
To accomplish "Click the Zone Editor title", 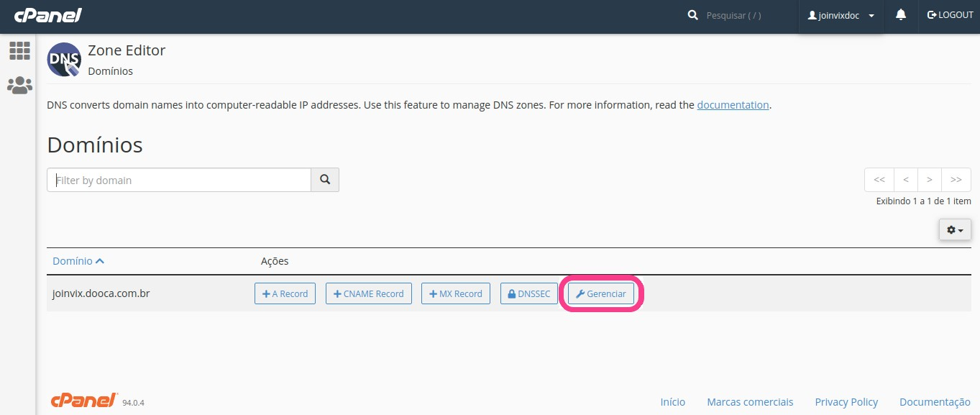I will pyautogui.click(x=127, y=50).
